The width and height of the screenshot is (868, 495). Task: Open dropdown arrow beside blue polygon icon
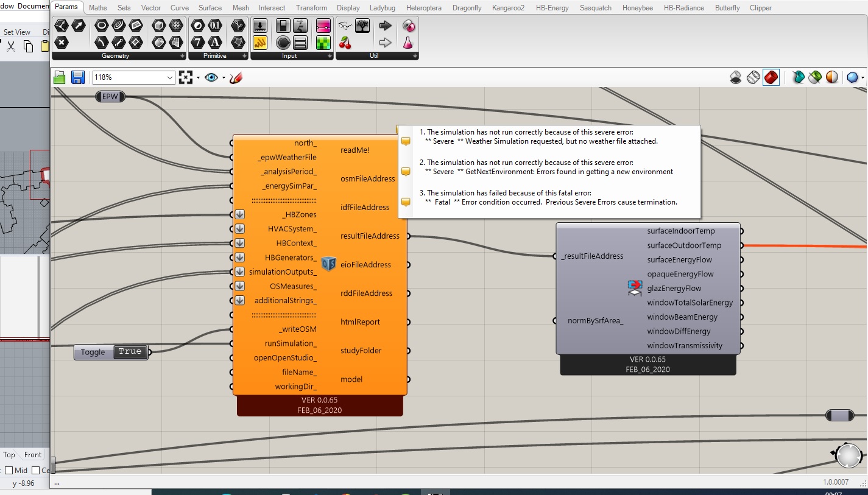point(863,78)
